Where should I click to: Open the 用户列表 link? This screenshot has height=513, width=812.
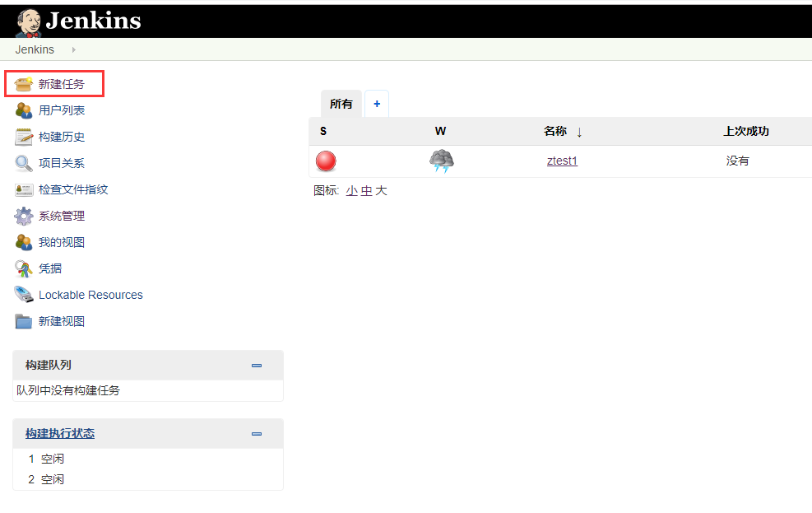[62, 110]
